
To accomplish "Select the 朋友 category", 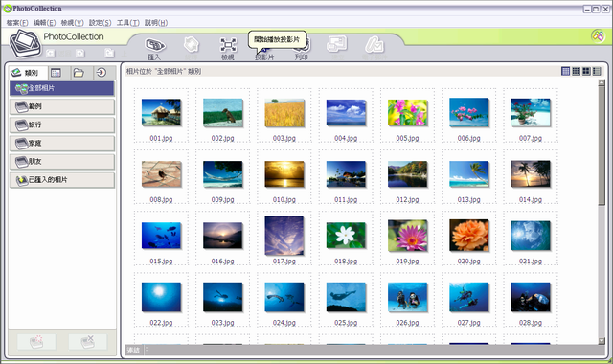I will tap(62, 161).
